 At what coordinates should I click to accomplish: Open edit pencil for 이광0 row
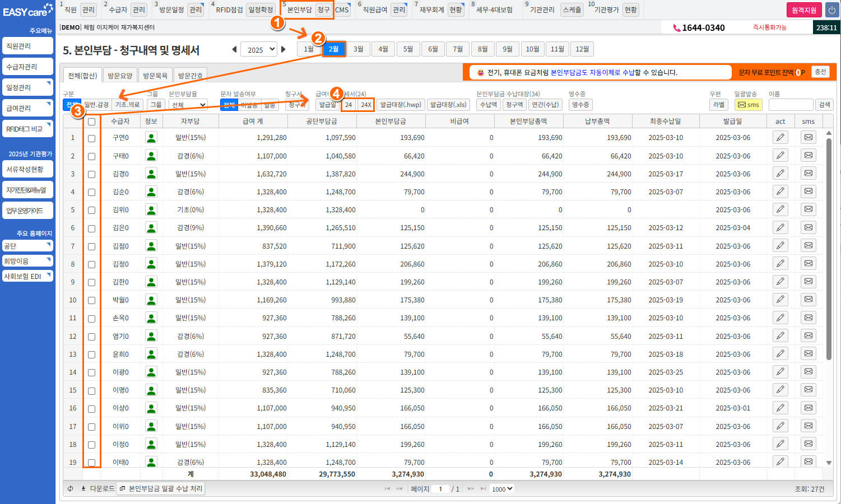point(780,372)
